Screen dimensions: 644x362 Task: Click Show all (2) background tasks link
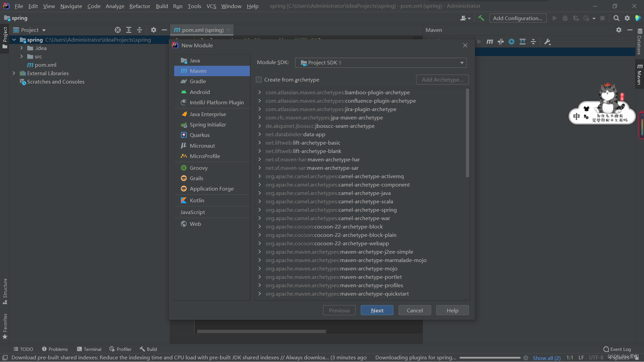click(x=546, y=358)
